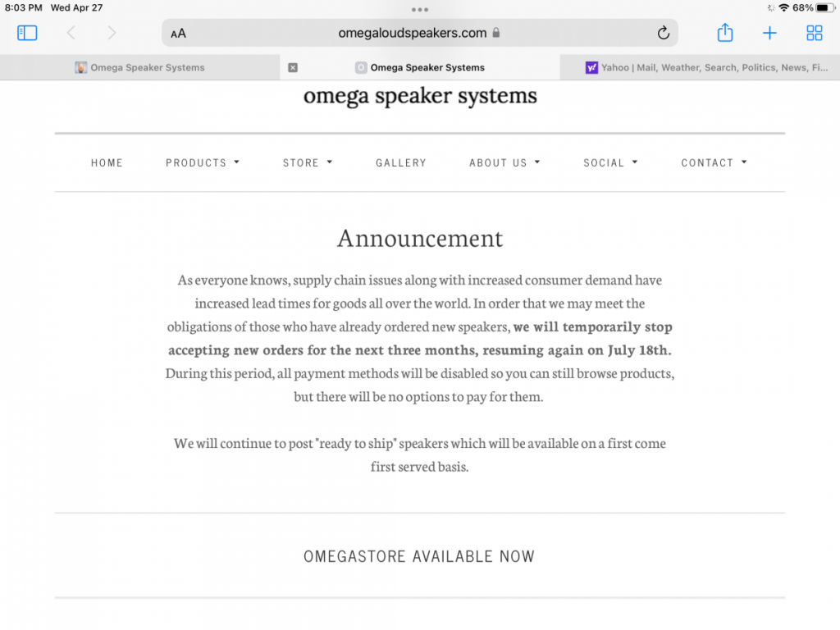
Task: Go back to previous page
Action: coord(71,33)
